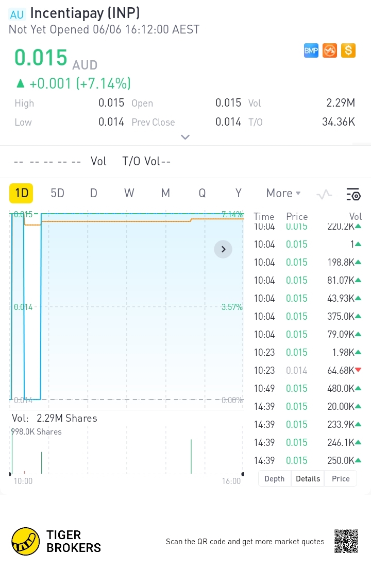The height and width of the screenshot is (588, 371).
Task: Click the Incentiapay (INP) stock title
Action: click(85, 13)
